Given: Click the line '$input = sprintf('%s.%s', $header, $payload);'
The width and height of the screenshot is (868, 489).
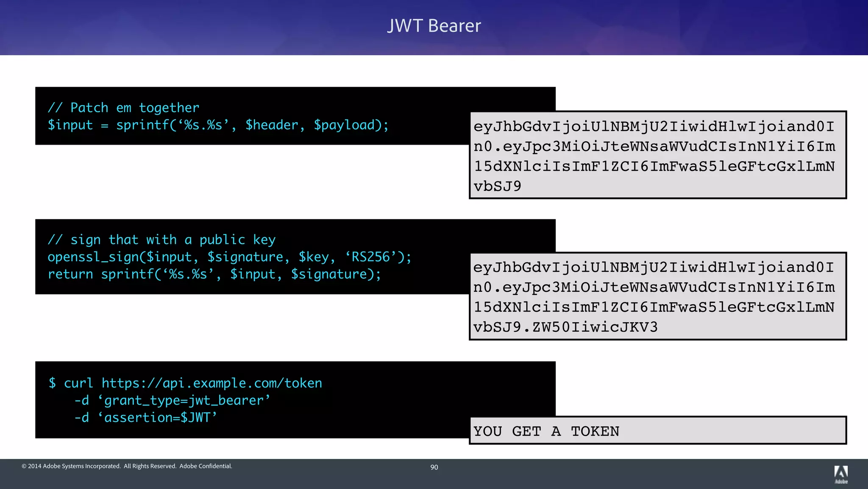Looking at the screenshot, I should pyautogui.click(x=218, y=125).
